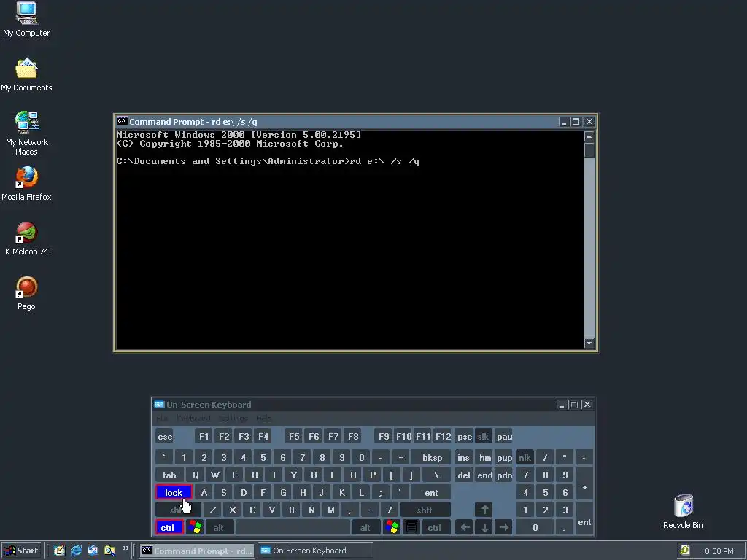The width and height of the screenshot is (747, 560).
Task: Click the system tray icon near clock
Action: coord(684,551)
